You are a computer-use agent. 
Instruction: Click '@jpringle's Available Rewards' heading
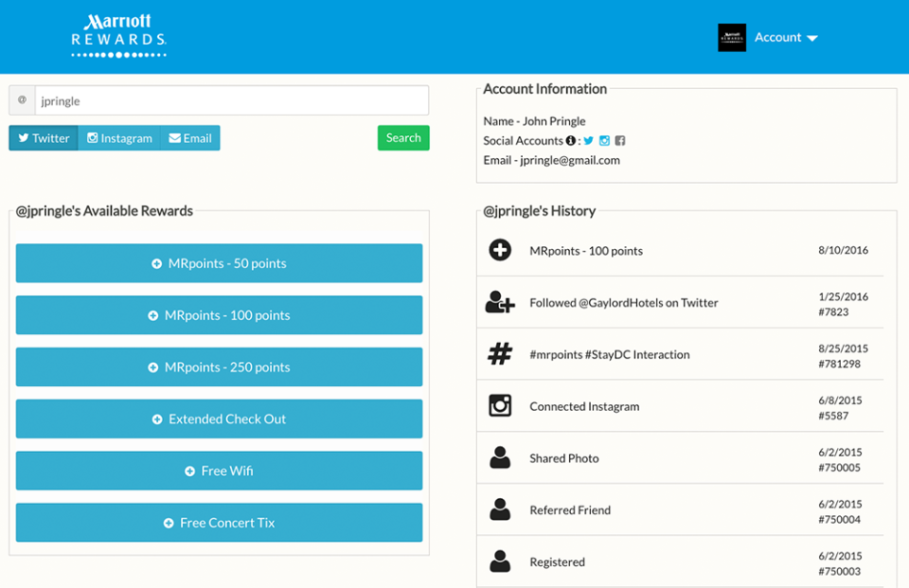click(x=104, y=211)
